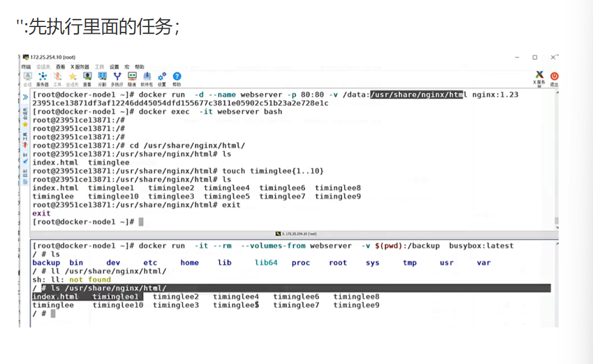593x364 pixels.
Task: Open the 会话夹 menu in menu bar
Action: pyautogui.click(x=43, y=67)
